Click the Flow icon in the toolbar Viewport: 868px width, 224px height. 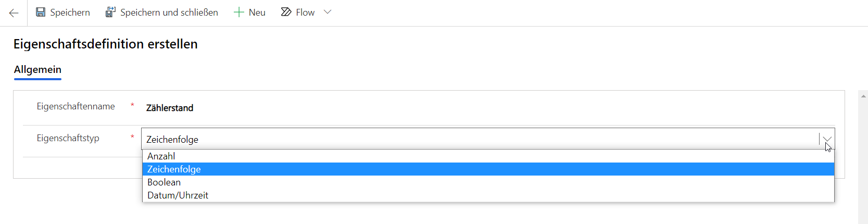click(286, 12)
